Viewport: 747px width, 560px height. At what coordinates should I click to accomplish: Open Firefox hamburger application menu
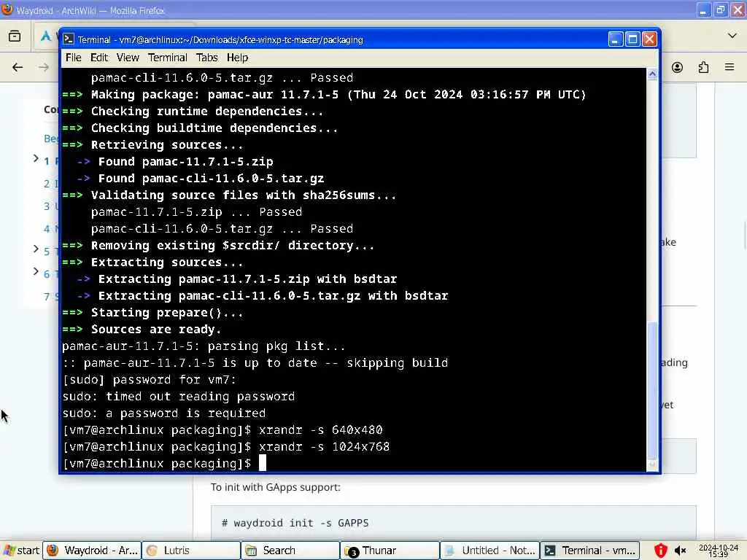729,67
